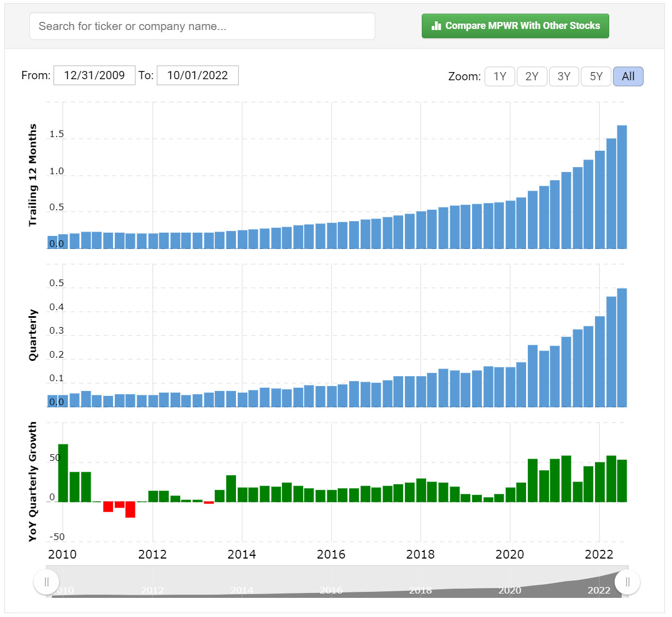Click the last Quarterly chart bar
The height and width of the screenshot is (617, 672).
[622, 347]
